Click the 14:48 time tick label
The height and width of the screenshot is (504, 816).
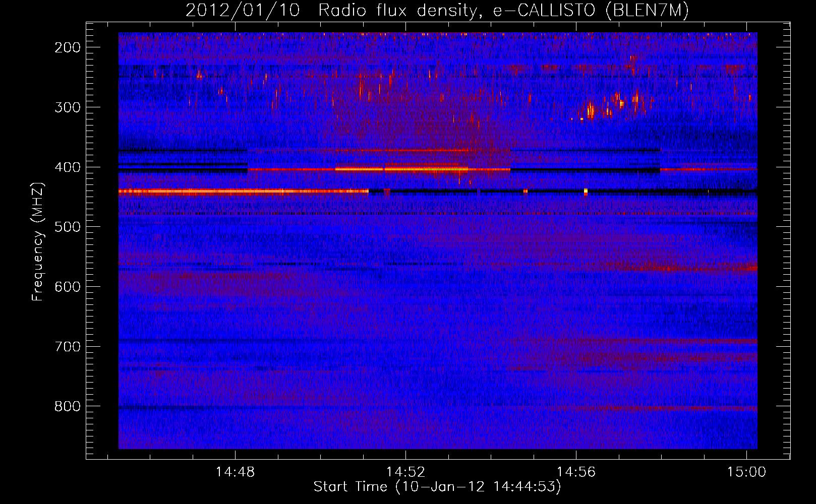tap(235, 472)
